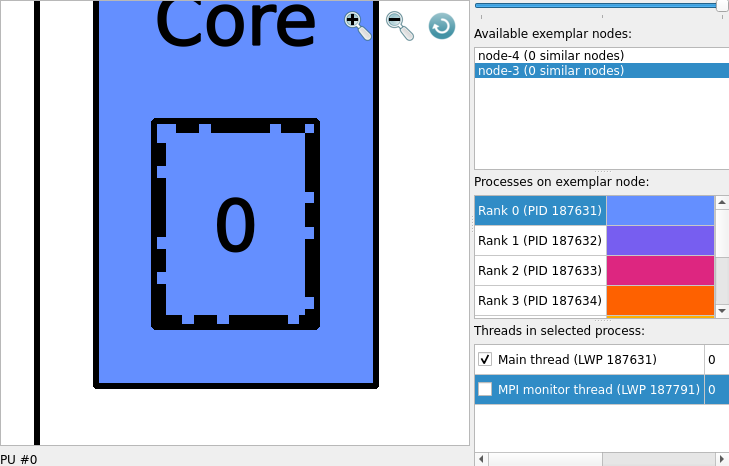This screenshot has height=466, width=729.
Task: Select Rank 3 (PID 187634) process
Action: [x=540, y=300]
